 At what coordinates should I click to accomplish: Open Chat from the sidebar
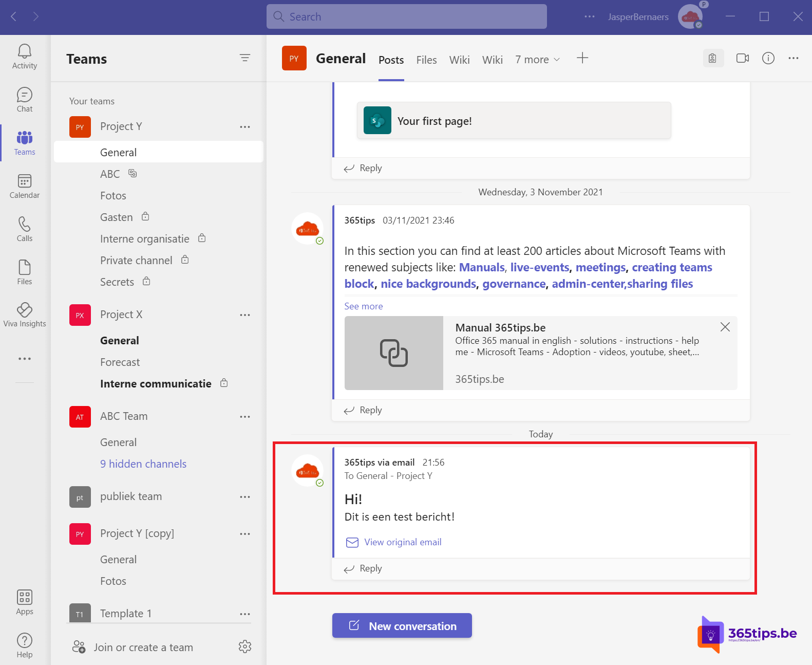[x=25, y=100]
